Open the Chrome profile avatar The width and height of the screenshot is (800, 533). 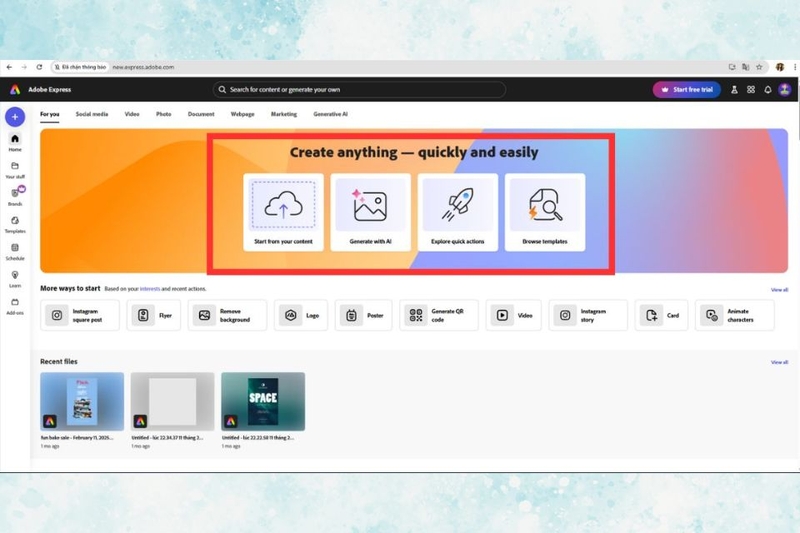tap(780, 67)
